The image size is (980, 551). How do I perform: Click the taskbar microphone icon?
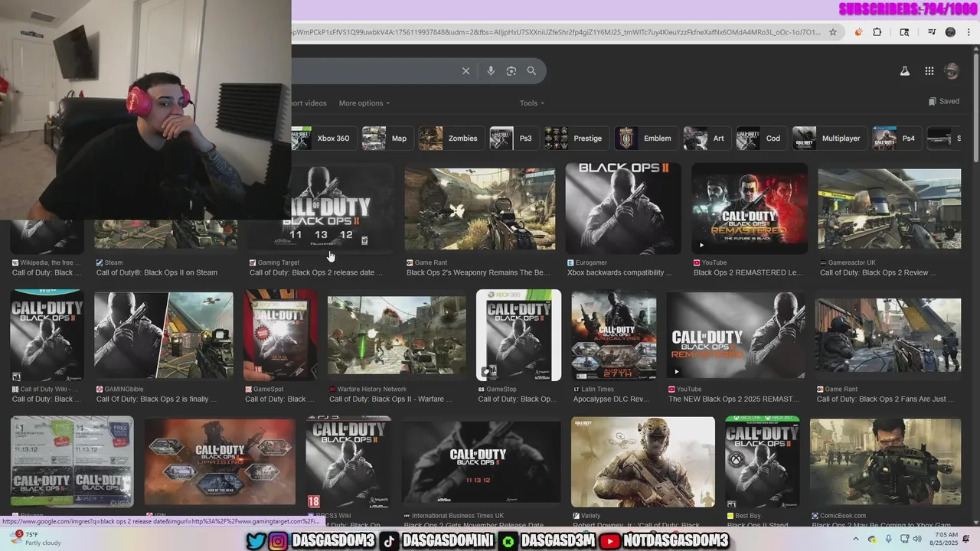[x=889, y=539]
